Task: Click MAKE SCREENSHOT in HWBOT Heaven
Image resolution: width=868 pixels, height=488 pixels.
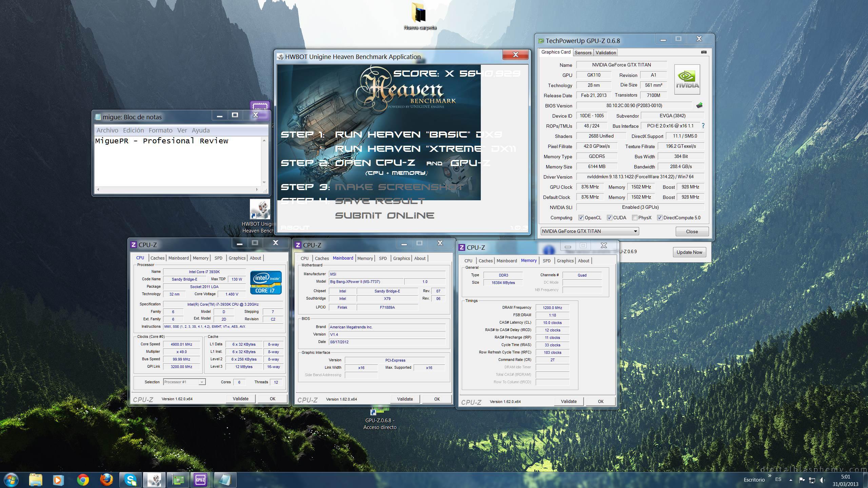Action: [x=399, y=187]
